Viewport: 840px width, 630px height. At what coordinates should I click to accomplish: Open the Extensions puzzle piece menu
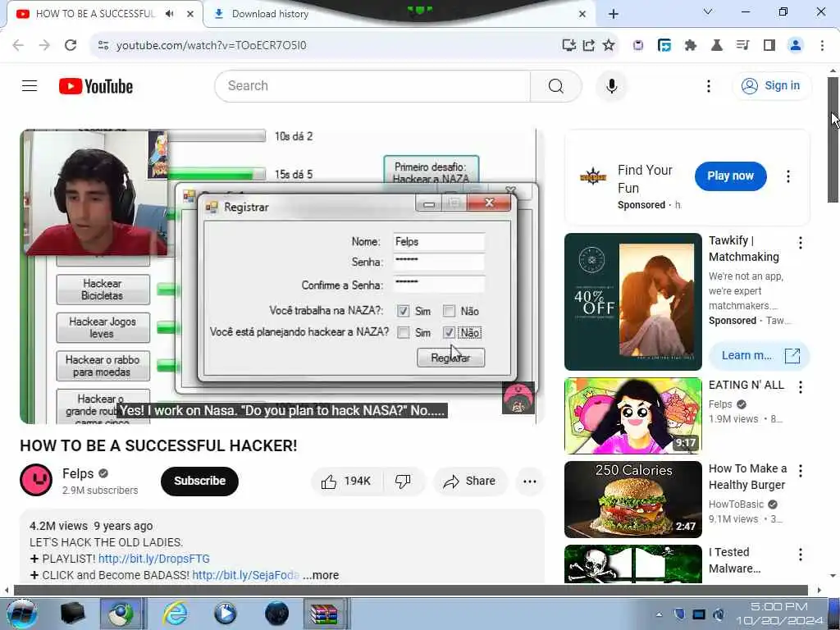tap(691, 45)
